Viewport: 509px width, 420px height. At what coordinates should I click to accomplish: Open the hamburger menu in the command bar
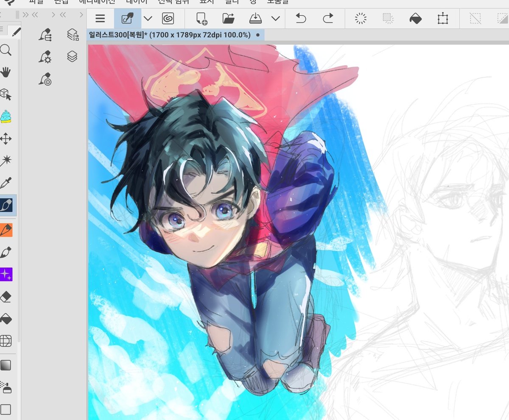100,19
